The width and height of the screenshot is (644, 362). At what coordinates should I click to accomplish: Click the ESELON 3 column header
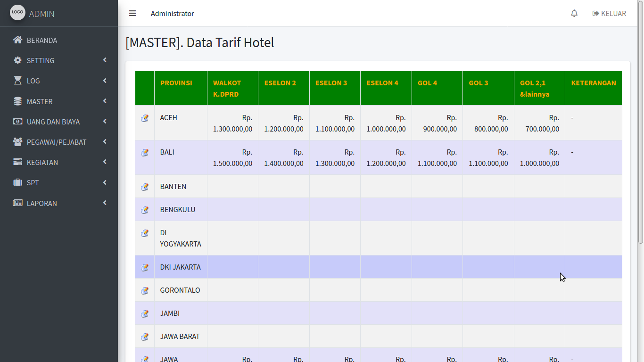[x=335, y=88]
